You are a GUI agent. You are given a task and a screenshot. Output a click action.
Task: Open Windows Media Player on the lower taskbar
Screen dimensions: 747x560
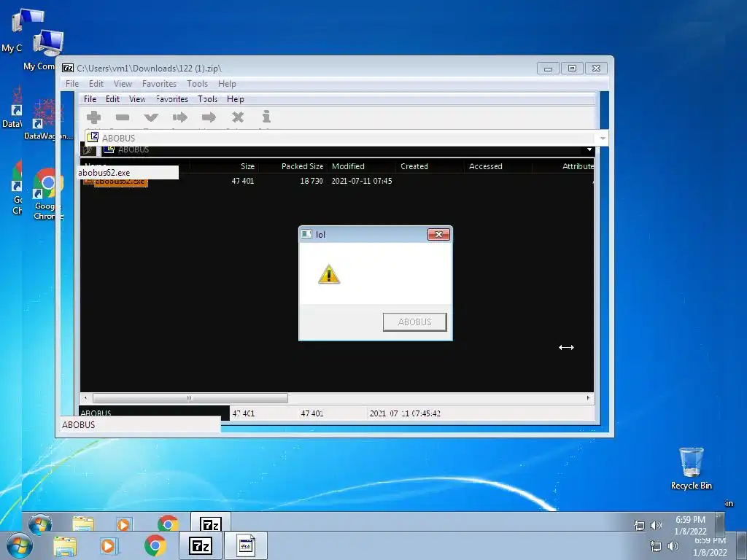(108, 546)
